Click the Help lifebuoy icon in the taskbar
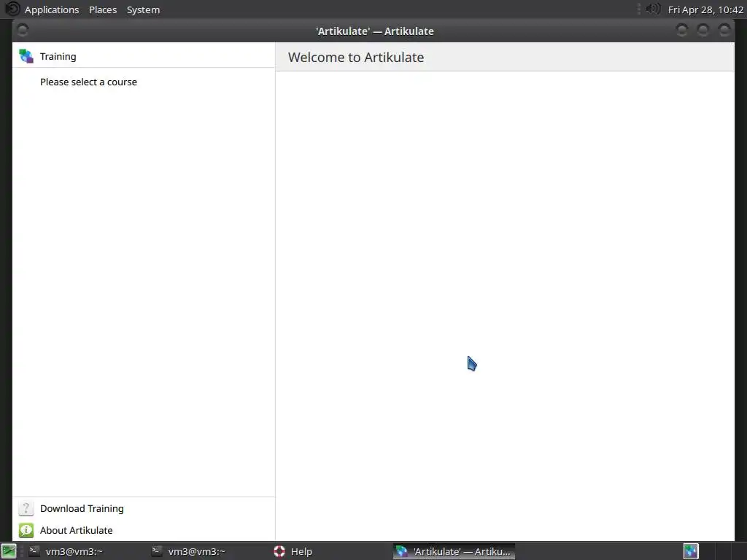The width and height of the screenshot is (747, 560). pos(279,551)
